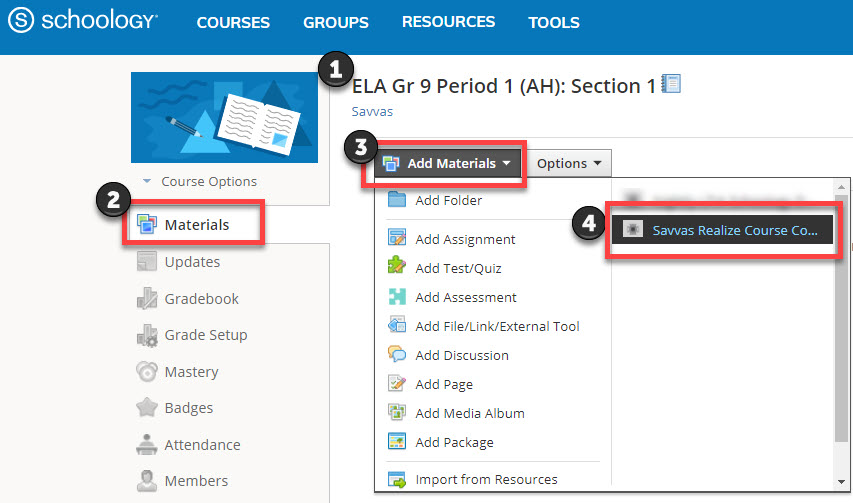
Task: Click the Add Page icon
Action: click(x=397, y=383)
